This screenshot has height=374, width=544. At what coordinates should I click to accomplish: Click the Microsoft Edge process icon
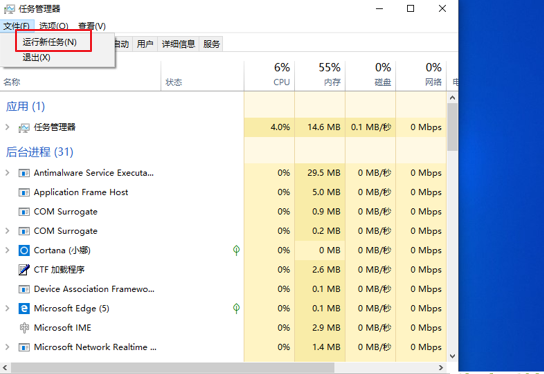(x=24, y=308)
